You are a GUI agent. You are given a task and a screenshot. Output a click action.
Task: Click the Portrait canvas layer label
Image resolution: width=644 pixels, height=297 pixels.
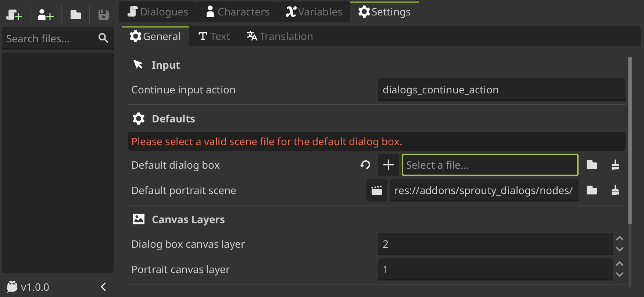point(180,269)
